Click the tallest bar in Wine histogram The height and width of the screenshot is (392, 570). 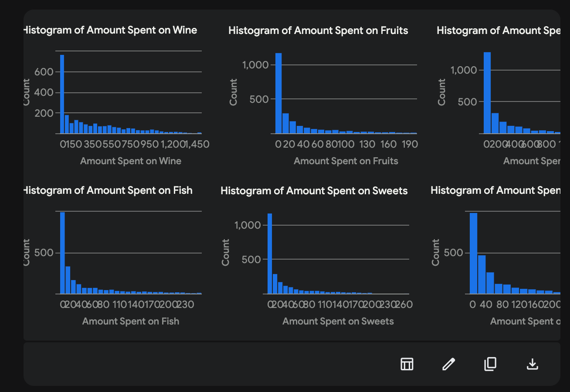(62, 94)
